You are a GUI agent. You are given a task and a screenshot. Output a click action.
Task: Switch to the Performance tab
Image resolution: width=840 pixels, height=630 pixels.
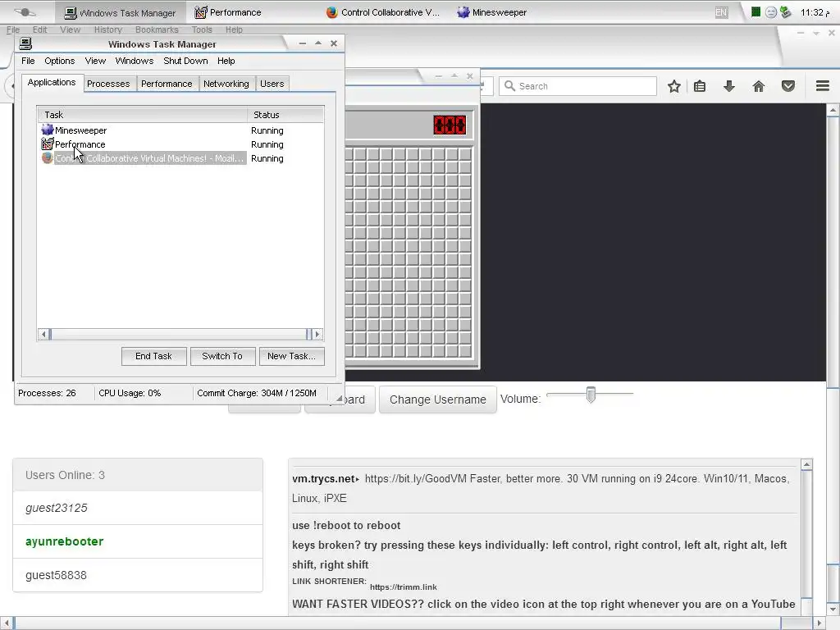coord(167,84)
